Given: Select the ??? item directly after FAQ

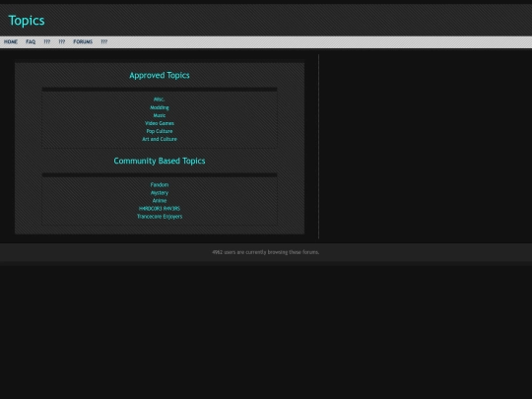Looking at the screenshot, I should (47, 41).
